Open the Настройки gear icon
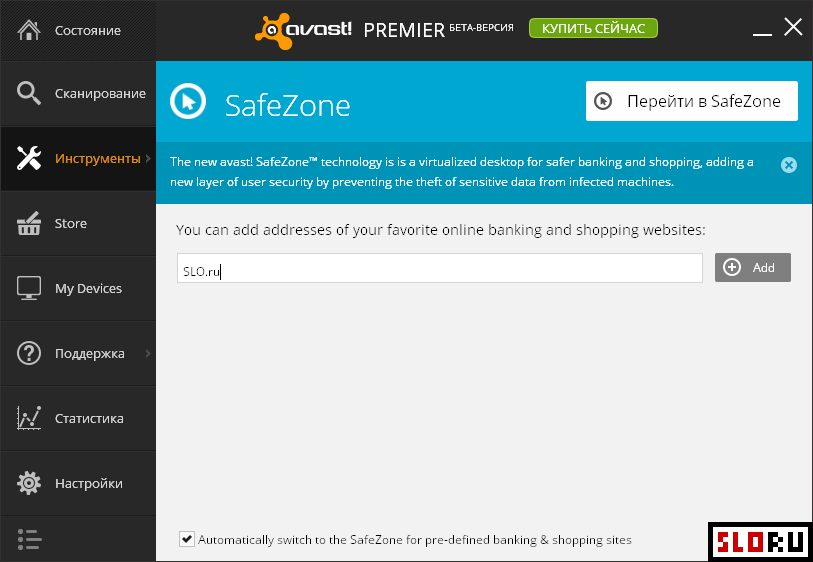The image size is (813, 562). point(29,483)
